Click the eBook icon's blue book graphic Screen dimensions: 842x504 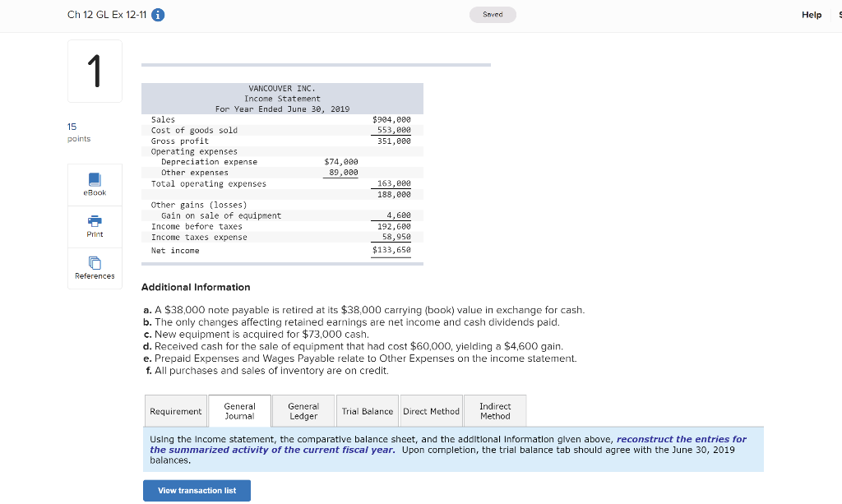[x=94, y=179]
